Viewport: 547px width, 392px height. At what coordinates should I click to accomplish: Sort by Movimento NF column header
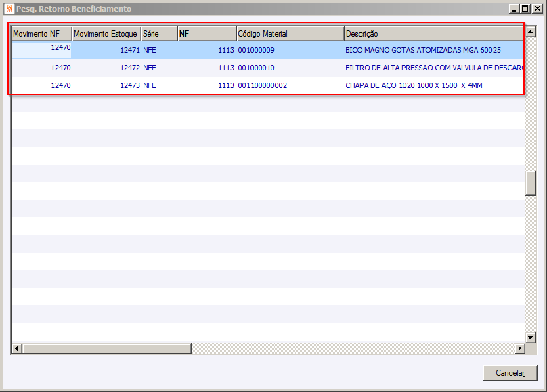click(41, 34)
